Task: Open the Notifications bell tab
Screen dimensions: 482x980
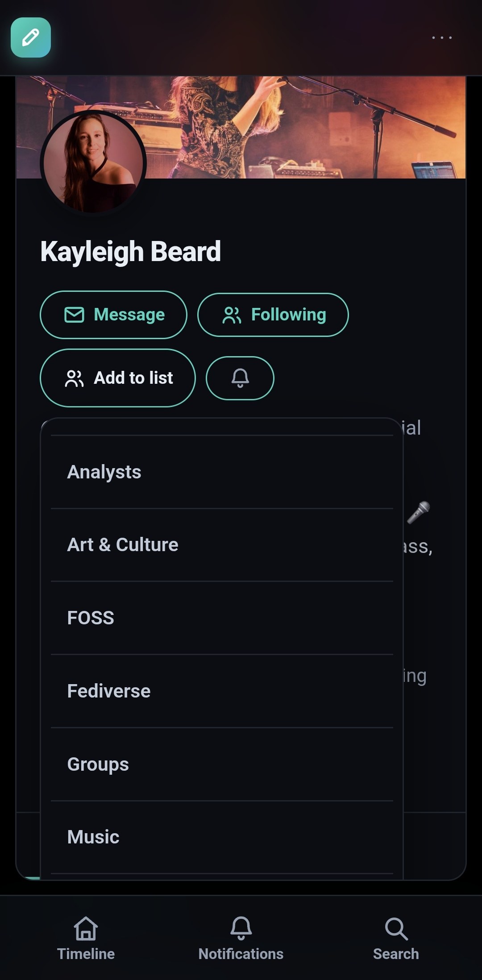Action: (x=241, y=938)
